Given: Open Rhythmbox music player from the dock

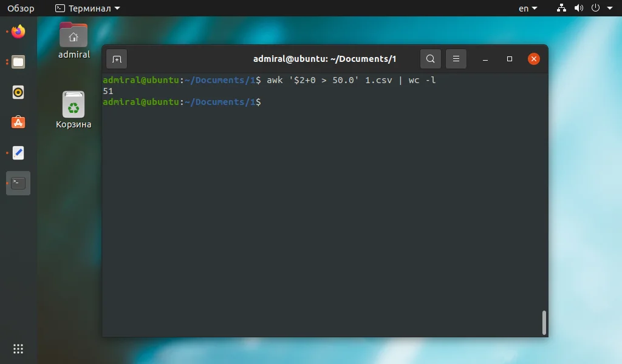Looking at the screenshot, I should pyautogui.click(x=18, y=92).
